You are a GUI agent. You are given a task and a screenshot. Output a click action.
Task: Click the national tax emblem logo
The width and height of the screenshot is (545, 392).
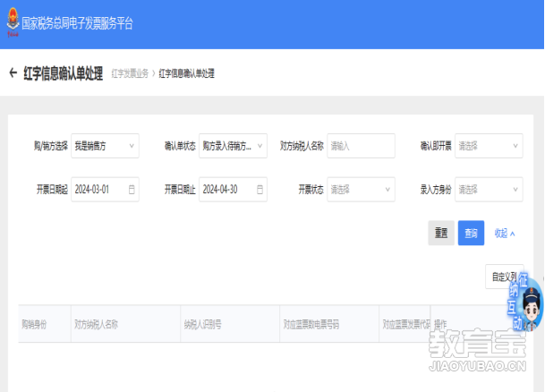pos(13,21)
